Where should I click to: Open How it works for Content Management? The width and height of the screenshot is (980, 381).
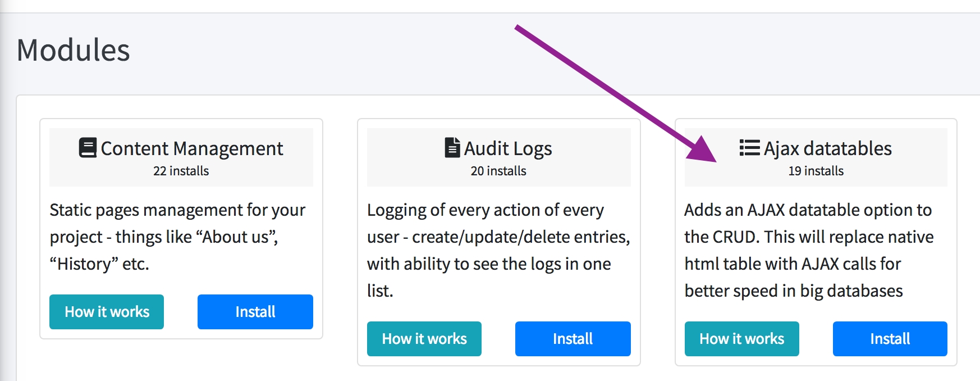click(x=107, y=312)
